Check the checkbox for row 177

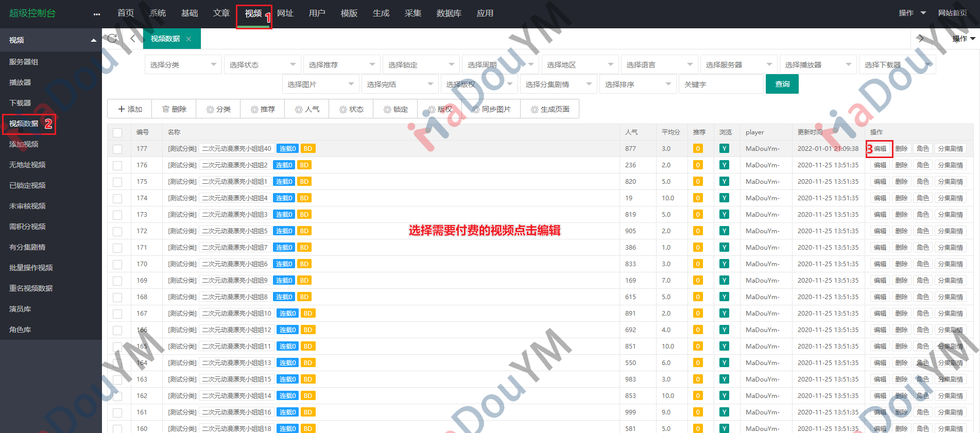click(117, 149)
